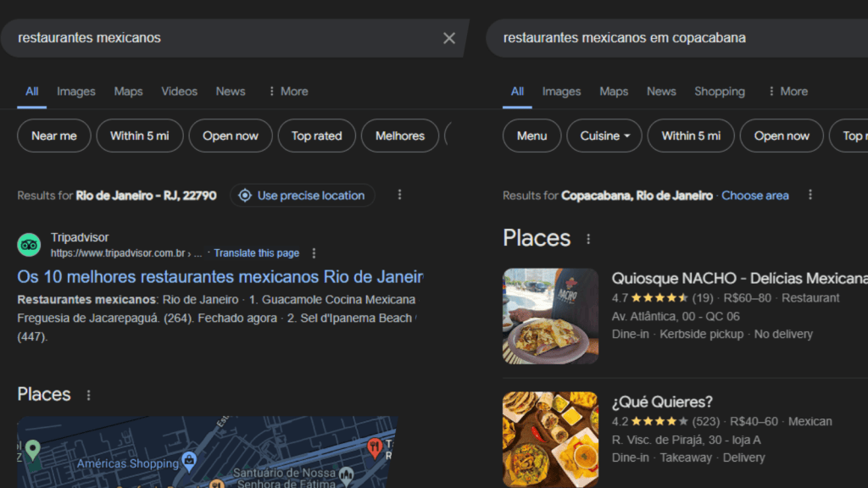Click the 'Translate this page' link
The width and height of the screenshot is (868, 488).
(256, 252)
